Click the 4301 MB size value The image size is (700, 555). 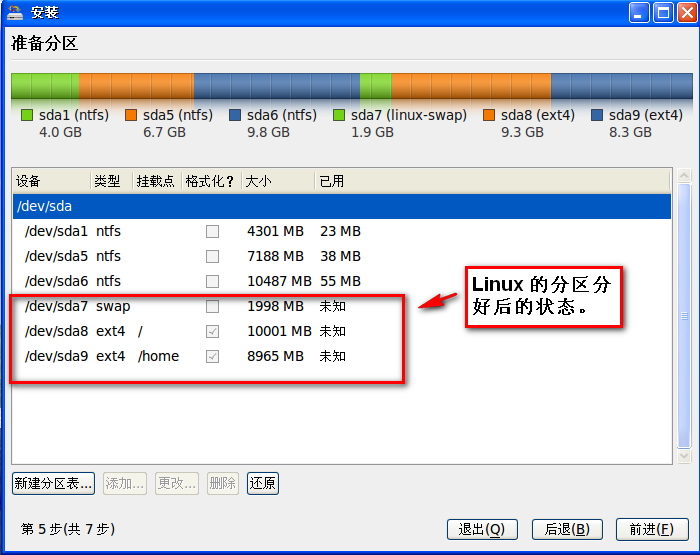click(275, 231)
